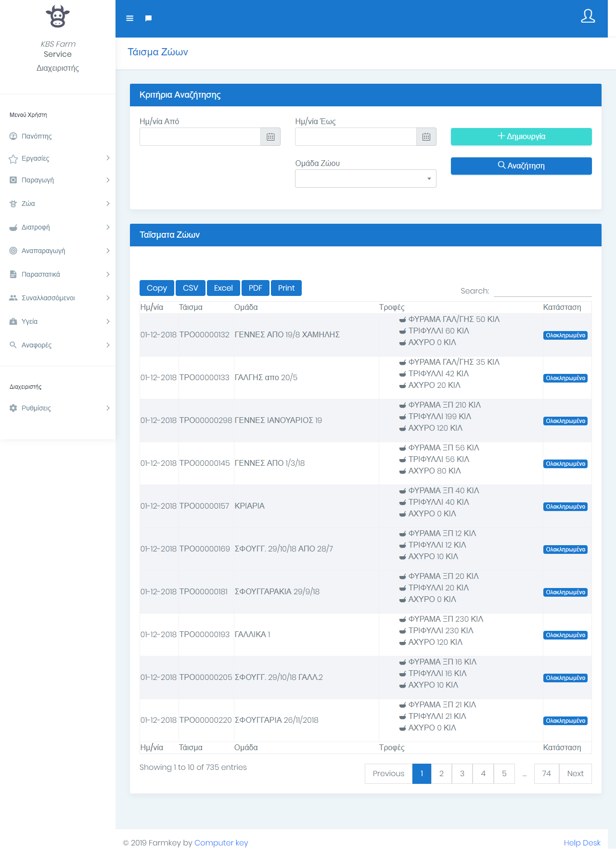The image size is (616, 857).
Task: Click the Υγεία medical kit icon
Action: (x=13, y=321)
